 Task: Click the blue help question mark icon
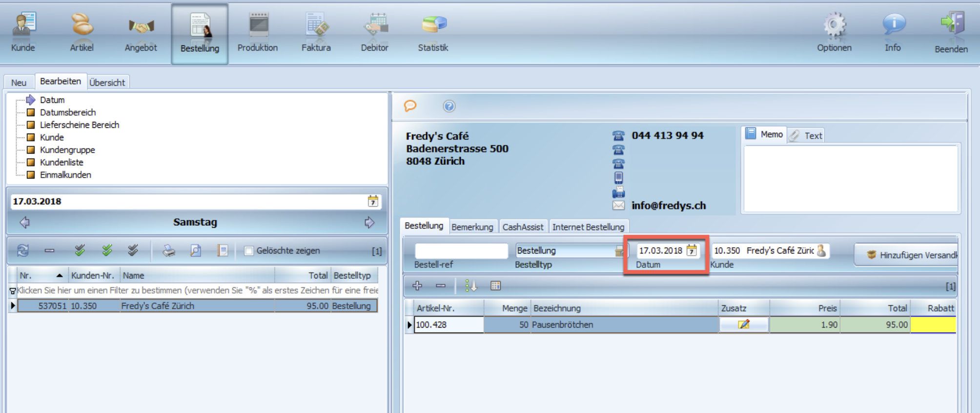449,106
